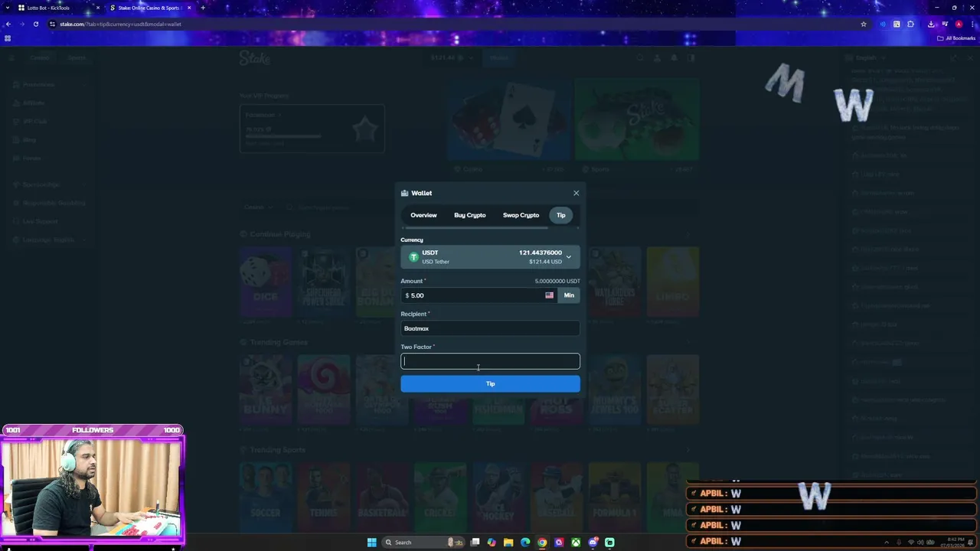The image size is (980, 551).
Task: Close the Wallet modal with the X
Action: click(x=576, y=193)
